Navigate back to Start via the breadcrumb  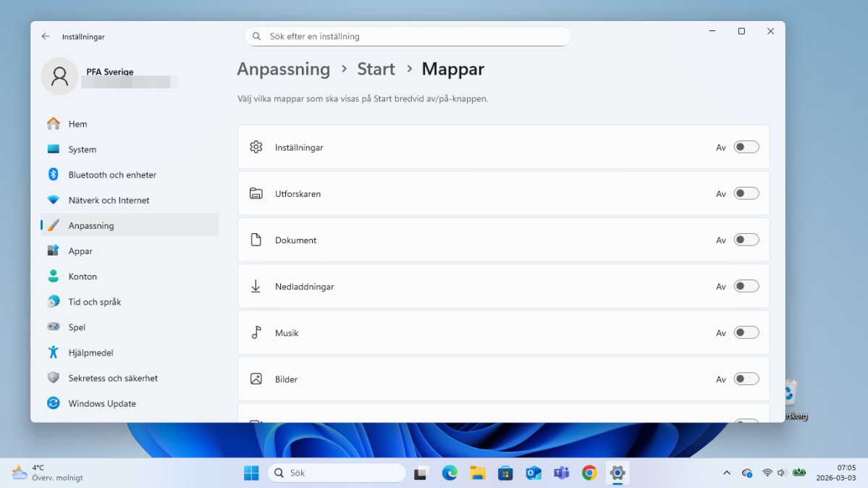[376, 69]
